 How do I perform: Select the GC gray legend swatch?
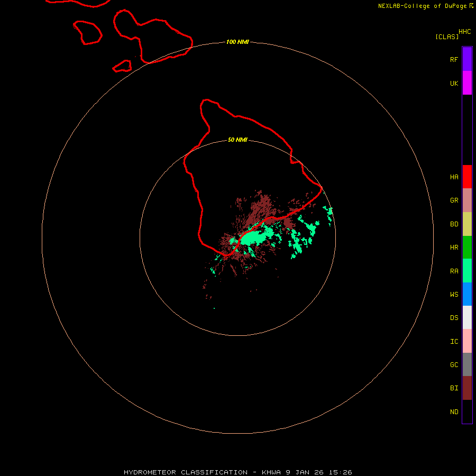click(467, 364)
